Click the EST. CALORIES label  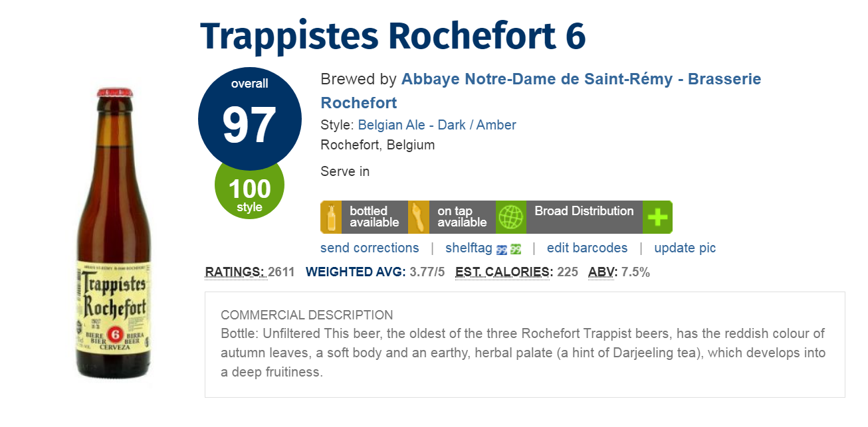coord(503,272)
